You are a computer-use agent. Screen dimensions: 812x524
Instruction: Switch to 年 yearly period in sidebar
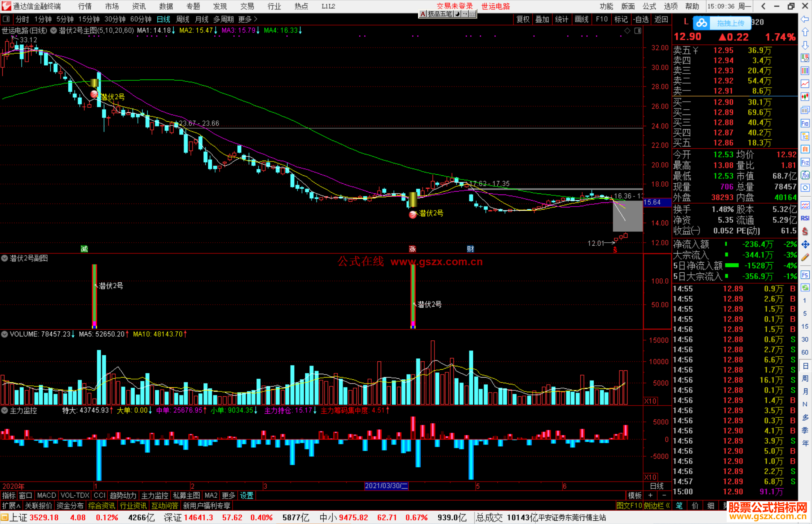805,443
